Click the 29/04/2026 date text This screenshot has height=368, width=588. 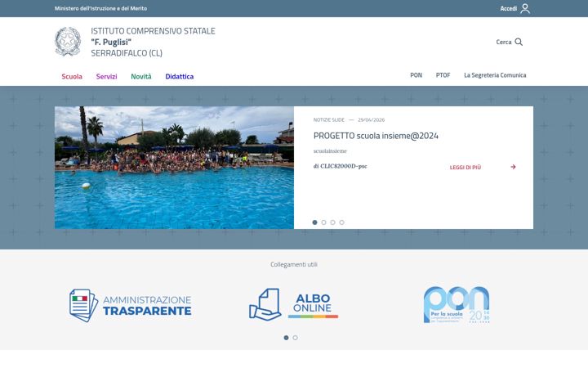click(x=371, y=119)
